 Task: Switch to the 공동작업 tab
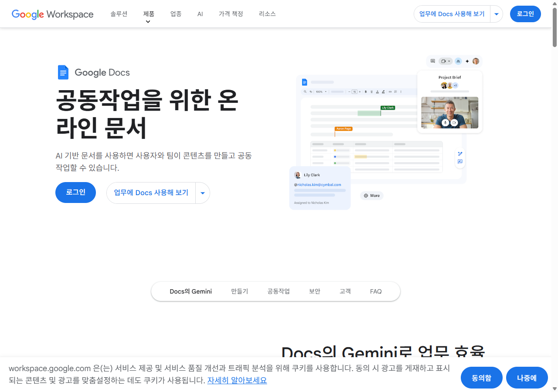[x=279, y=291]
